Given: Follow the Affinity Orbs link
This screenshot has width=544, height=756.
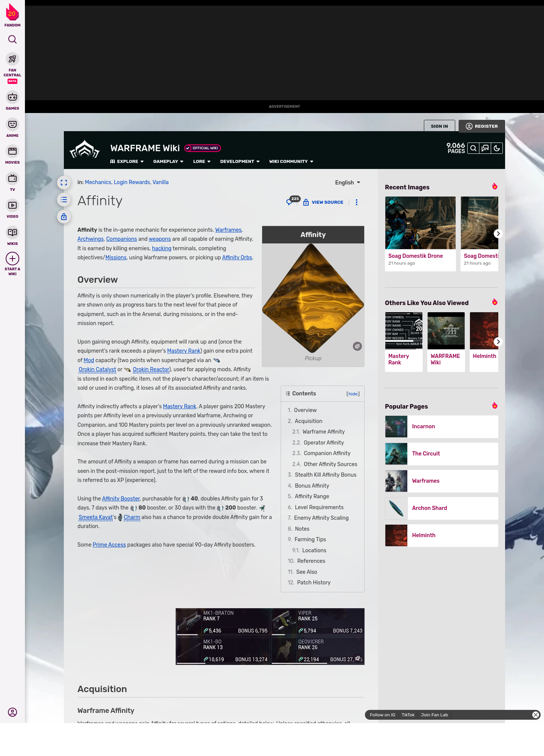Looking at the screenshot, I should click(237, 257).
